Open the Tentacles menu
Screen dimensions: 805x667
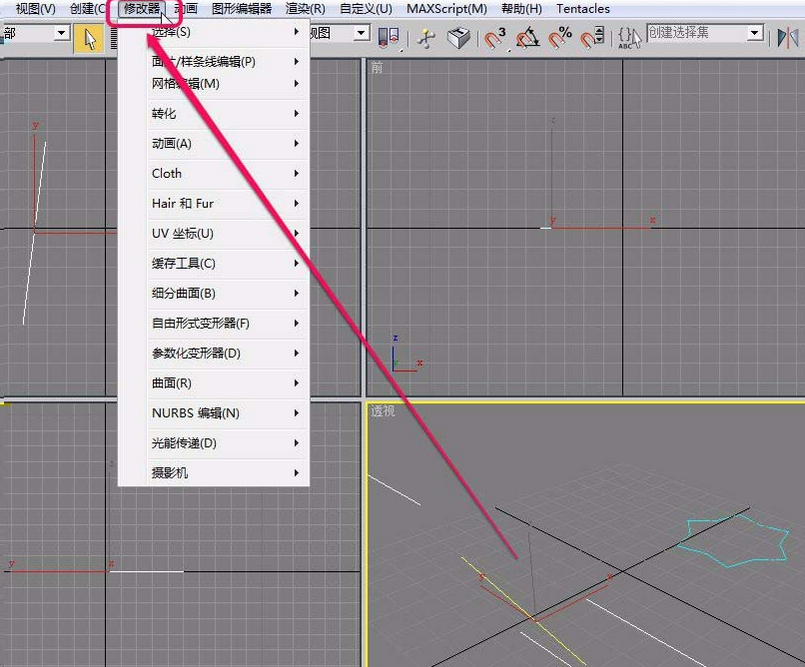pos(582,9)
